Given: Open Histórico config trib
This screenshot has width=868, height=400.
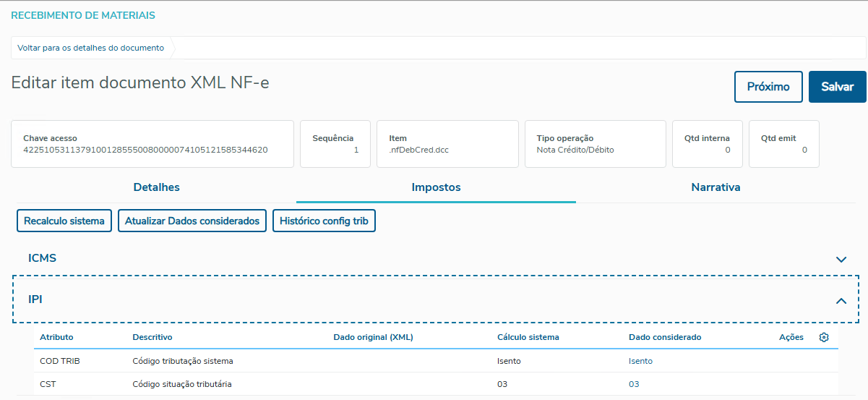Looking at the screenshot, I should [324, 221].
